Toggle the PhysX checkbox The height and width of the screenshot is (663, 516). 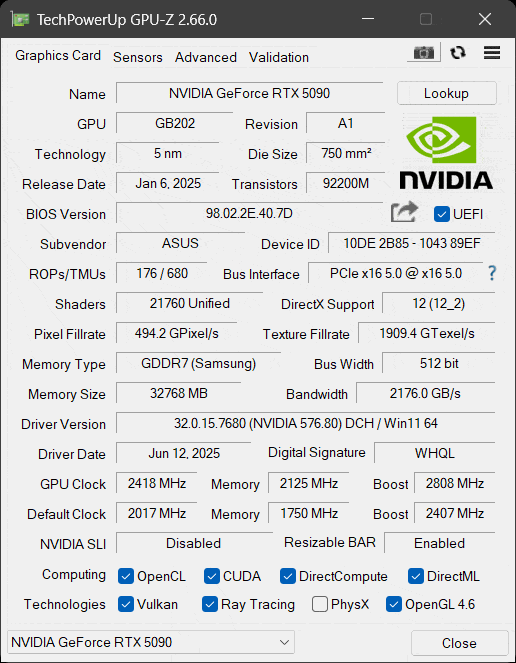pyautogui.click(x=320, y=604)
